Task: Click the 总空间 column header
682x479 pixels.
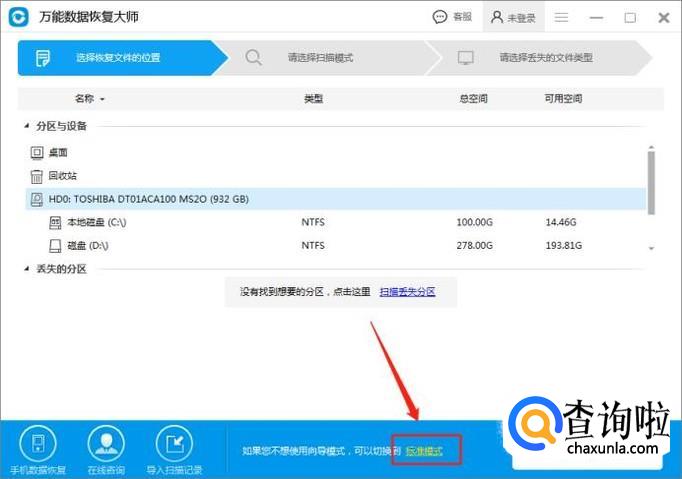Action: (x=474, y=99)
